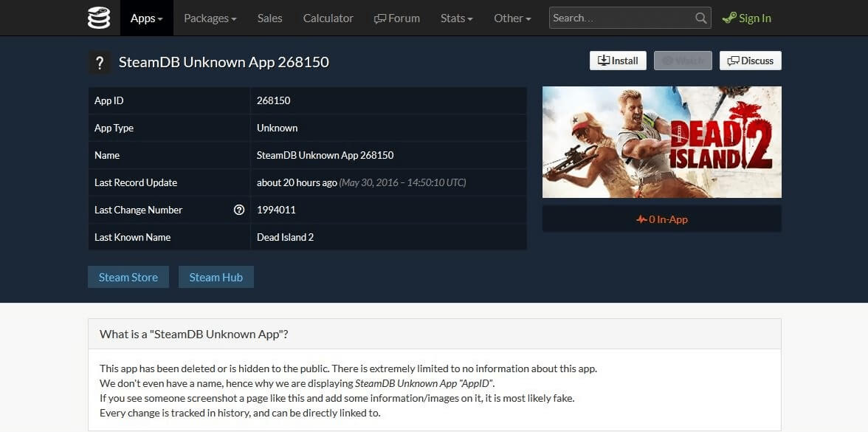This screenshot has height=432, width=868.
Task: Open the Steam Hub link
Action: (x=216, y=277)
